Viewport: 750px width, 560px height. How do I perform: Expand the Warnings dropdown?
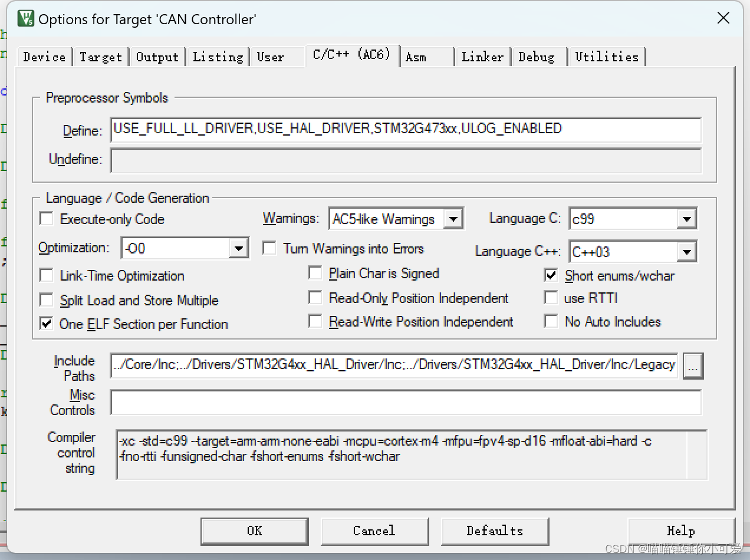click(452, 219)
